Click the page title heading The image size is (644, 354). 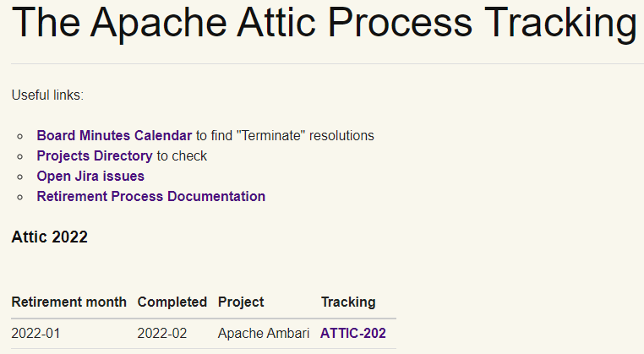click(x=325, y=24)
